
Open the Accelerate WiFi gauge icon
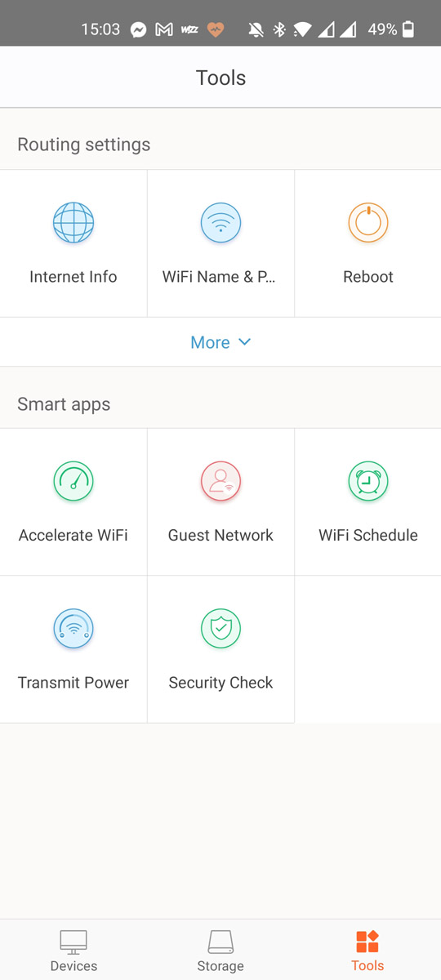73,481
